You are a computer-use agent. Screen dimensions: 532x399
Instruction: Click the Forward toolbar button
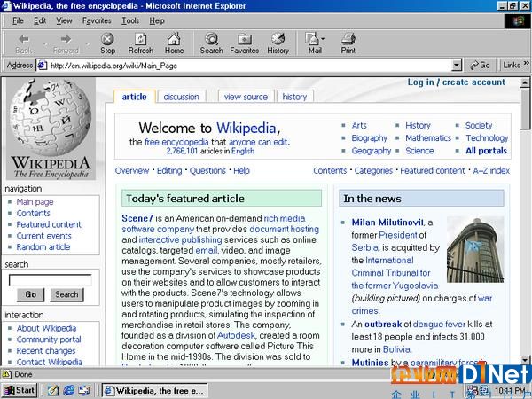66,43
